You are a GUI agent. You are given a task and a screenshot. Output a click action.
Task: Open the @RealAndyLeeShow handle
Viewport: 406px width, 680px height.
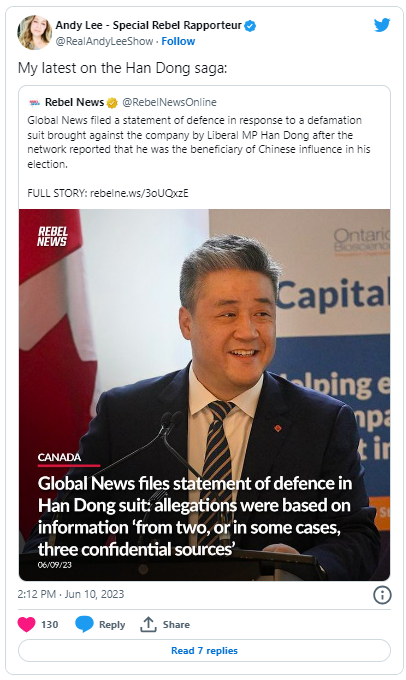point(104,41)
